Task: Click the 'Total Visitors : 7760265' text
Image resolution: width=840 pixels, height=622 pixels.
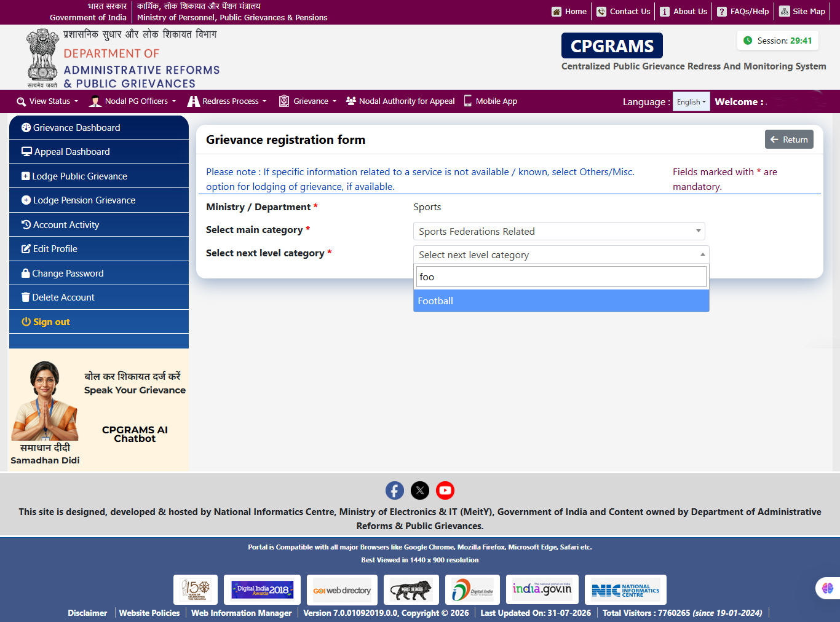Action: pos(646,613)
